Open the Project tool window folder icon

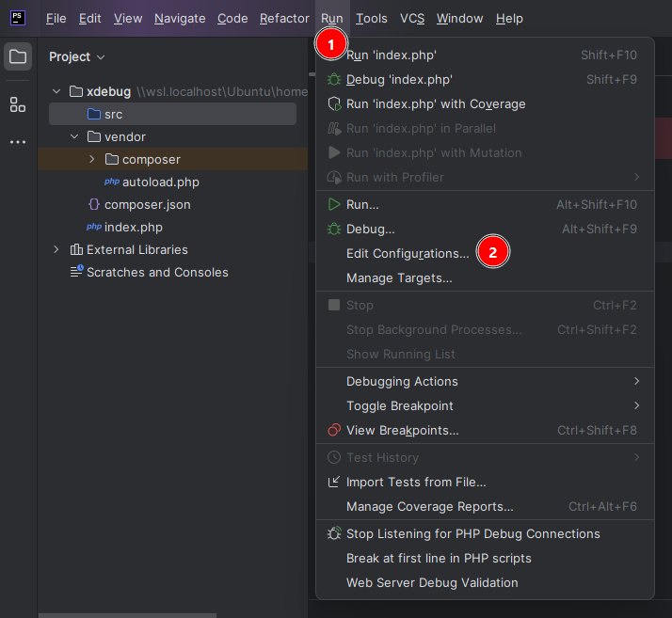coord(18,57)
